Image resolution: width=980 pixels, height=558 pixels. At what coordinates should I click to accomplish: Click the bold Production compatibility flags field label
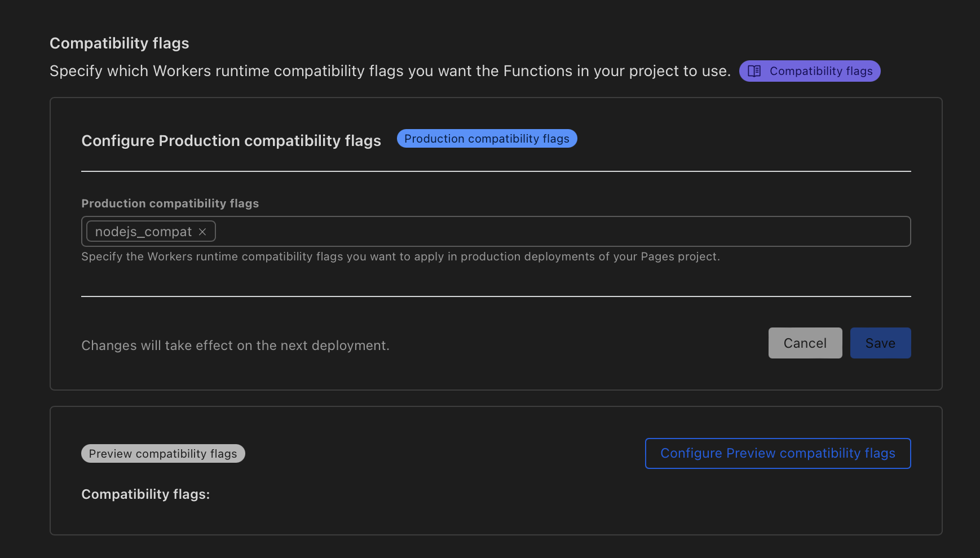click(x=170, y=203)
